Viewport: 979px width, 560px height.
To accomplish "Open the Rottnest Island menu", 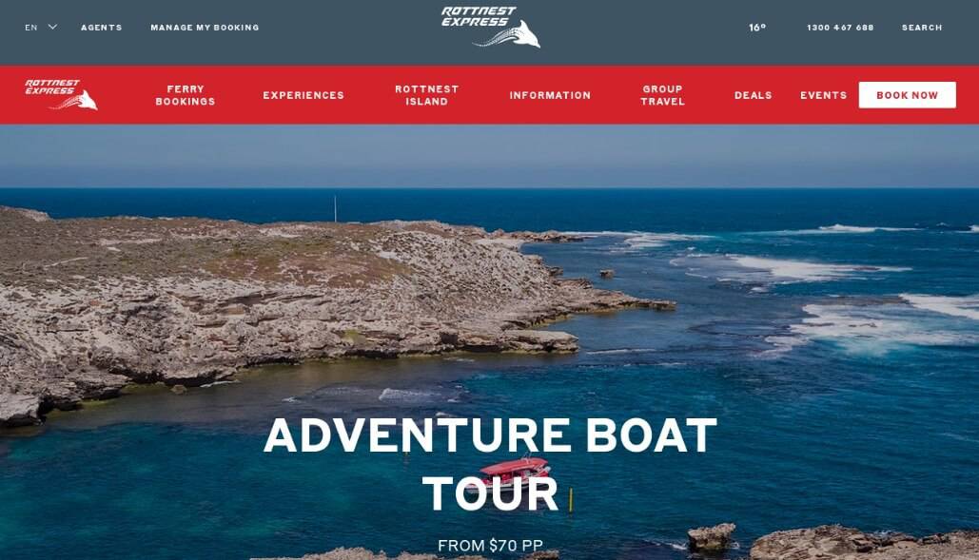I will [x=427, y=95].
